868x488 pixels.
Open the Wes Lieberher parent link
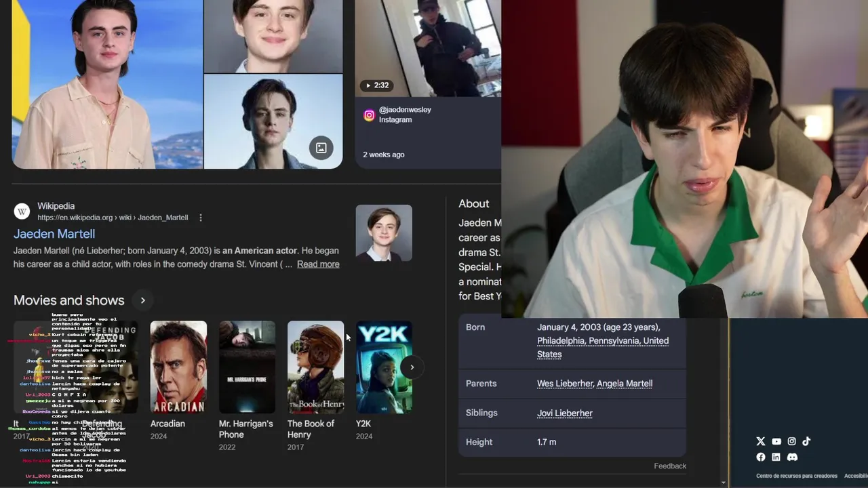[x=565, y=384]
